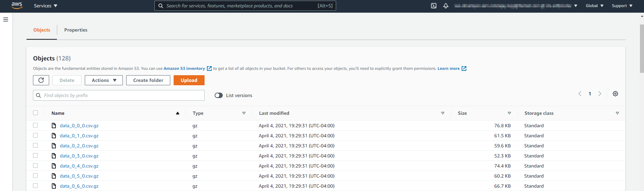Open the notifications bell
Screen dimensions: 644x191
(446, 6)
